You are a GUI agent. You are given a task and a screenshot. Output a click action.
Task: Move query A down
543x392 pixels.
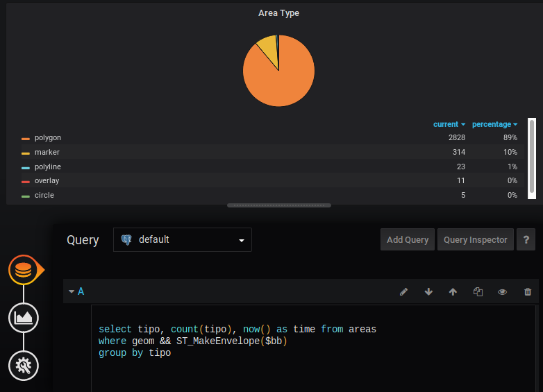coord(428,292)
